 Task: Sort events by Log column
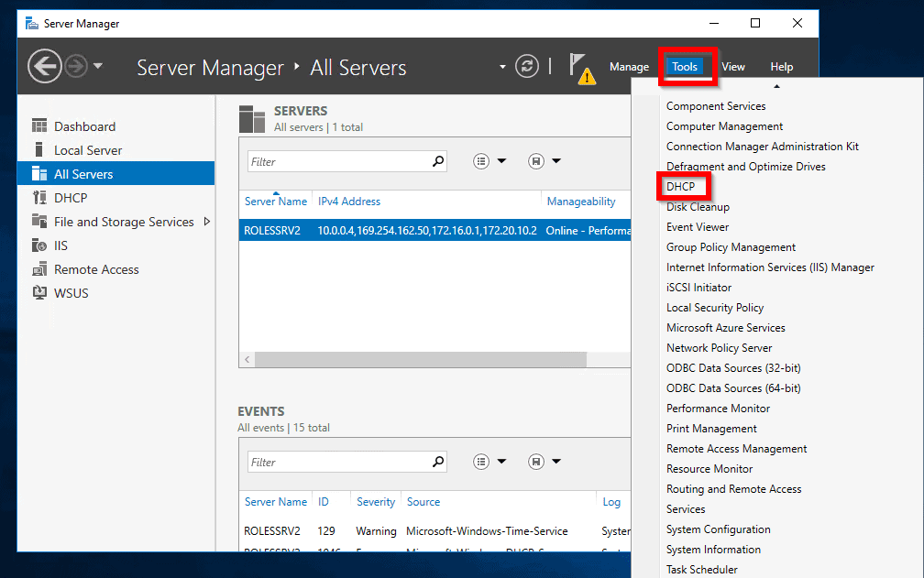tap(611, 502)
